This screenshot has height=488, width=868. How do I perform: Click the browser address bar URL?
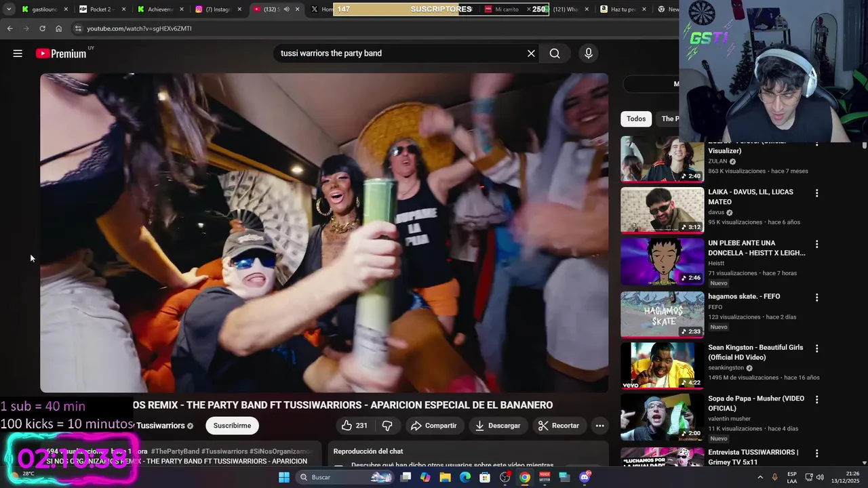pyautogui.click(x=139, y=28)
